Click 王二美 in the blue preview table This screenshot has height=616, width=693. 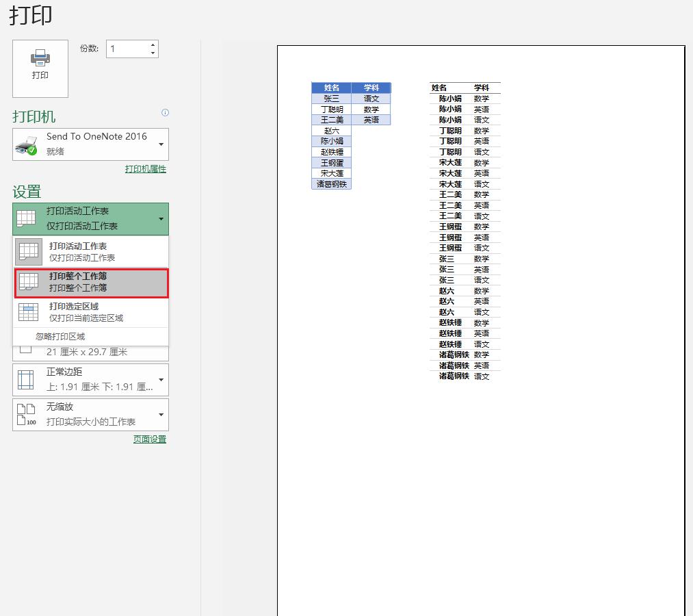click(332, 120)
